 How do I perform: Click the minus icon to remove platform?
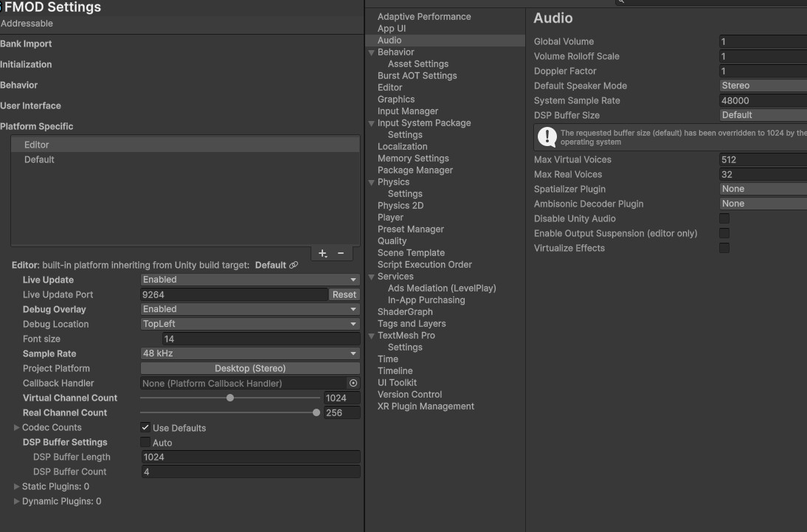pos(340,253)
